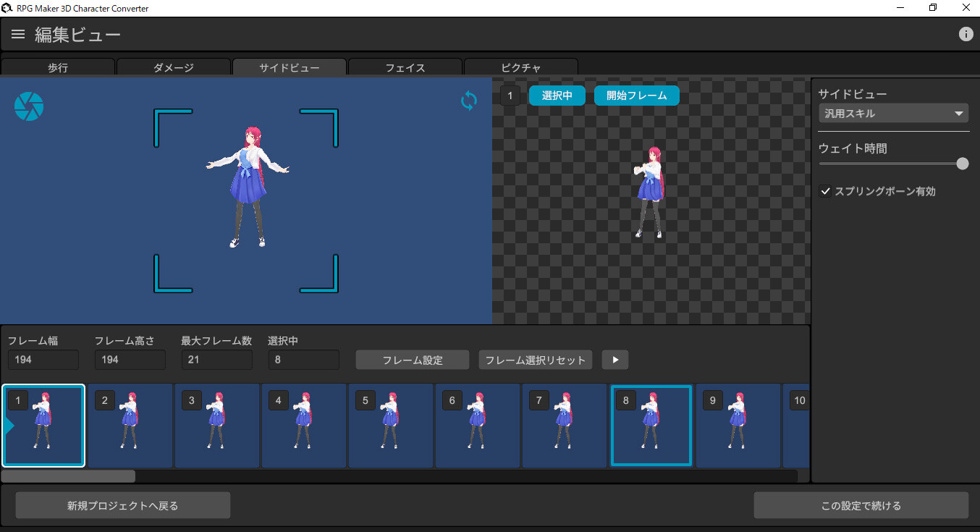This screenshot has height=532, width=980.
Task: Disable the スプリングボーン有効 checkbox
Action: (x=825, y=191)
